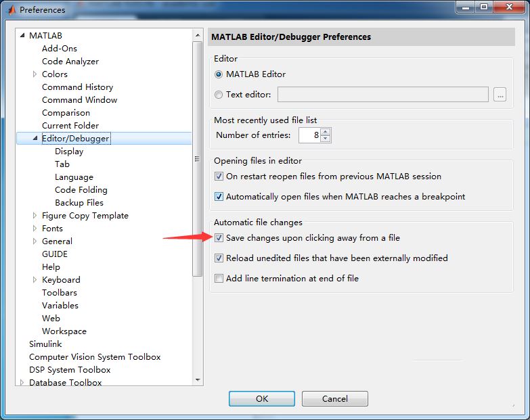The width and height of the screenshot is (530, 420).
Task: Maximize the Preferences window
Action: pos(484,7)
